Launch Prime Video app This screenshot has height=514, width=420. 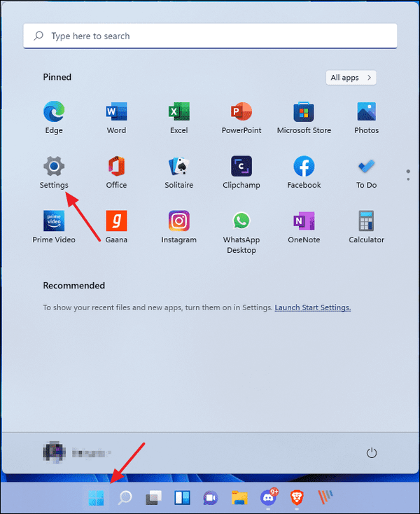(x=54, y=227)
